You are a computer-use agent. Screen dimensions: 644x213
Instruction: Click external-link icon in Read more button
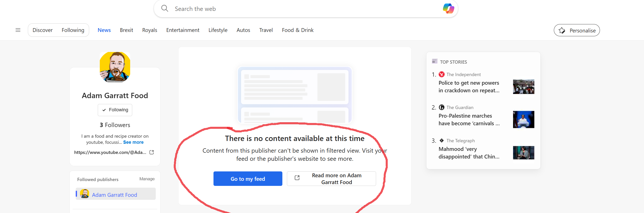click(x=297, y=178)
